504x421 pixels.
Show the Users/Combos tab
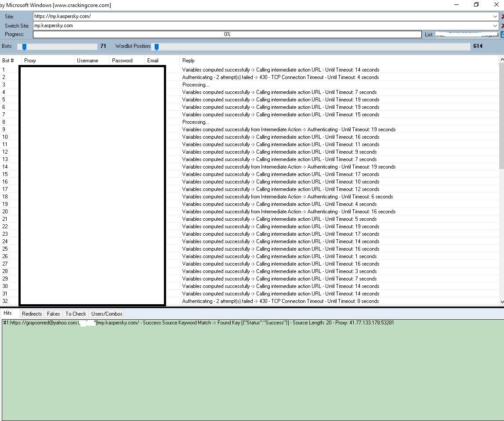coord(107,314)
